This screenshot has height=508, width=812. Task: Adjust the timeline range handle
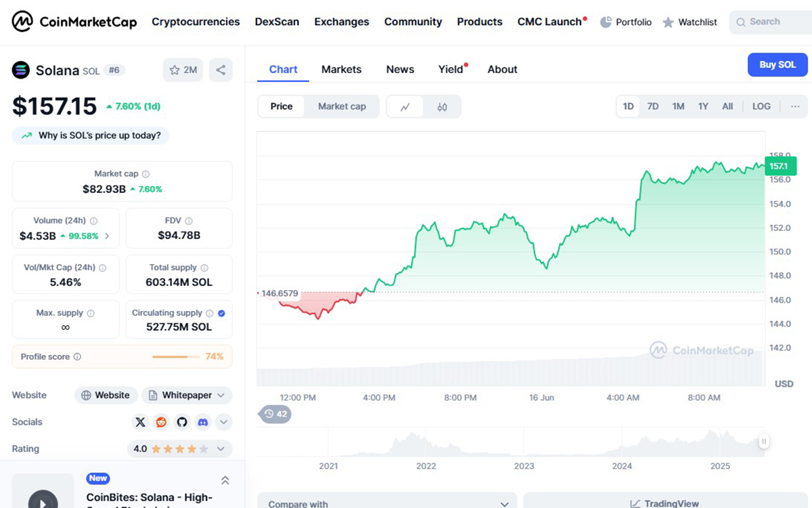tap(764, 442)
